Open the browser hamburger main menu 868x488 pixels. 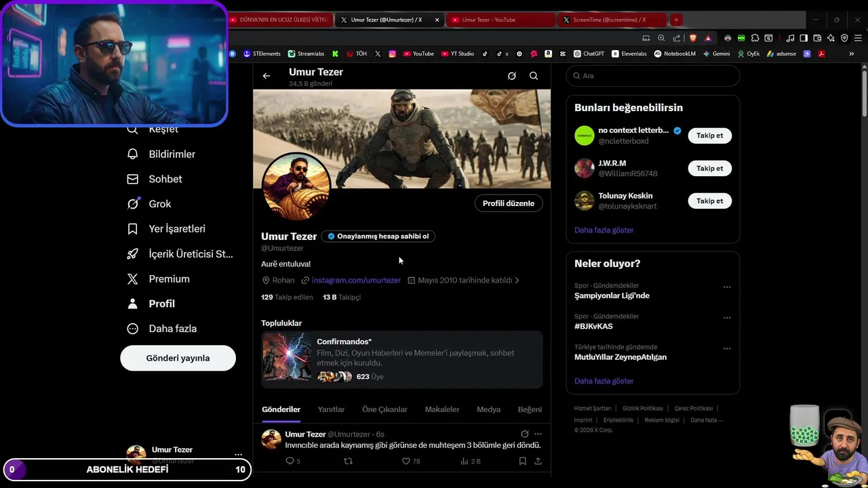(858, 38)
